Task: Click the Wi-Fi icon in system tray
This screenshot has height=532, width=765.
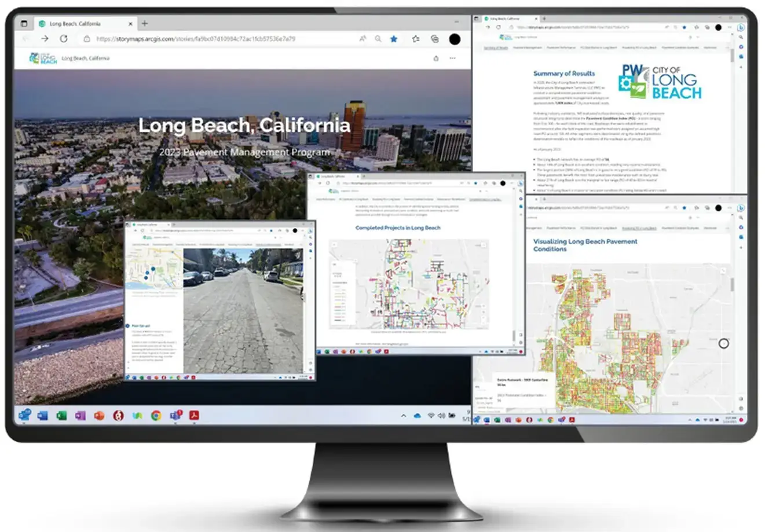Action: click(x=431, y=416)
